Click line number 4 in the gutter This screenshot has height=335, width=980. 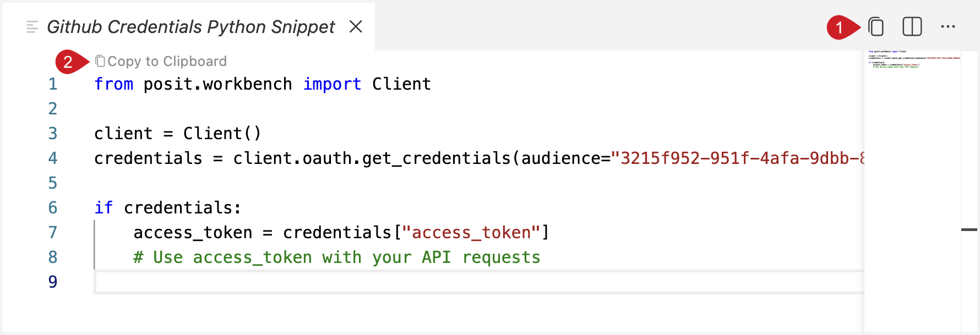point(53,158)
